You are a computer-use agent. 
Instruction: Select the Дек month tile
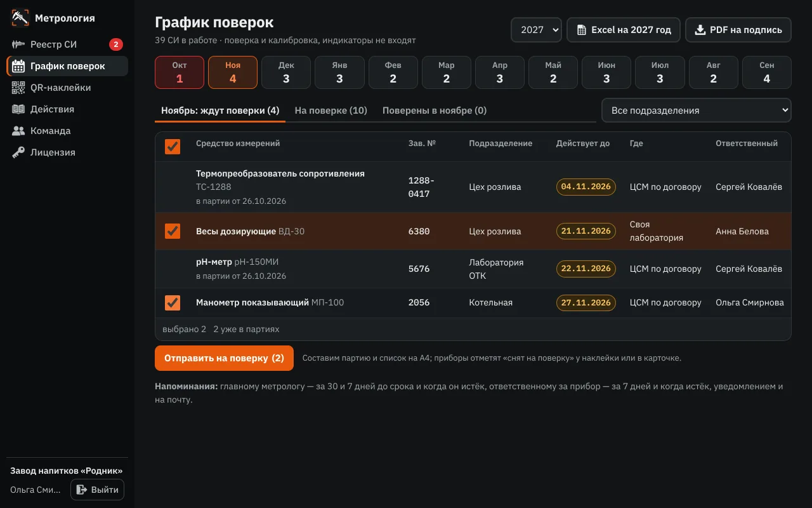pyautogui.click(x=286, y=72)
